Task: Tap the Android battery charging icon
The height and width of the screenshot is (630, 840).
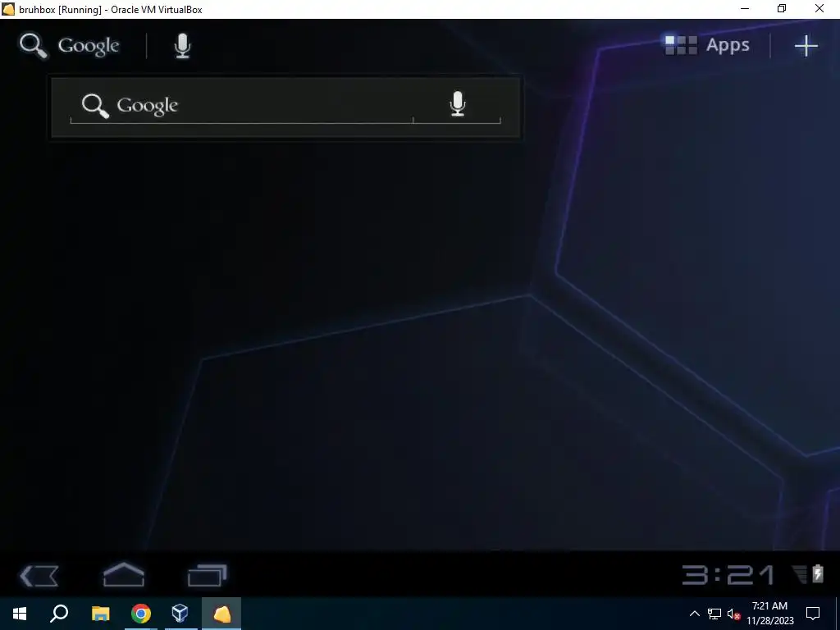Action: [x=818, y=573]
